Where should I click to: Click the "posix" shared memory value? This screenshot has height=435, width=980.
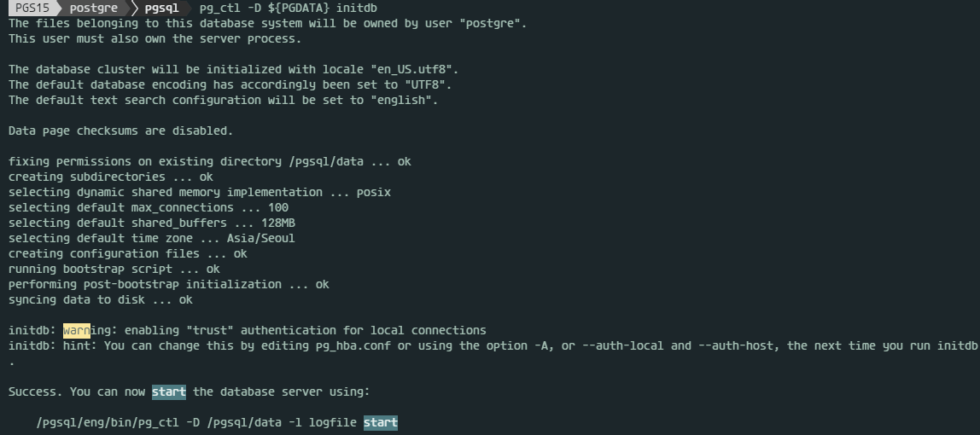point(374,192)
